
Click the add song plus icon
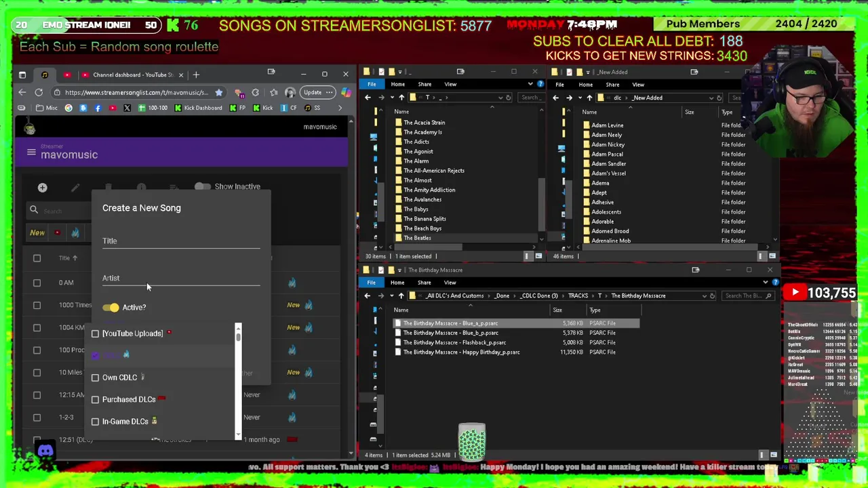point(42,187)
